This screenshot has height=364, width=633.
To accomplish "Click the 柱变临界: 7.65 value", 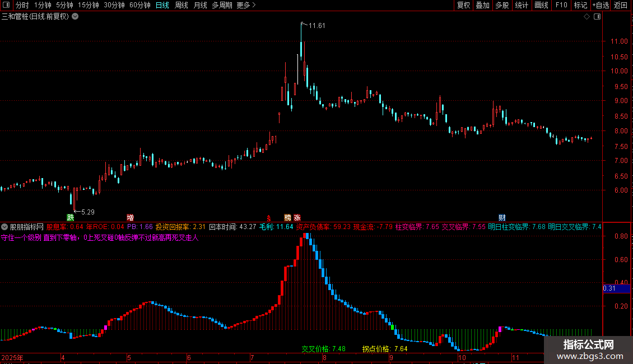I will [417, 227].
